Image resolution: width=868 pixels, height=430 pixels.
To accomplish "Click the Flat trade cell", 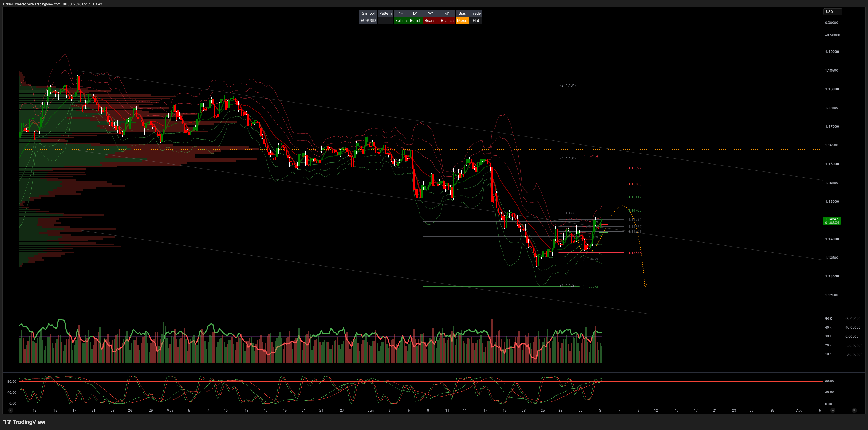I will (476, 21).
